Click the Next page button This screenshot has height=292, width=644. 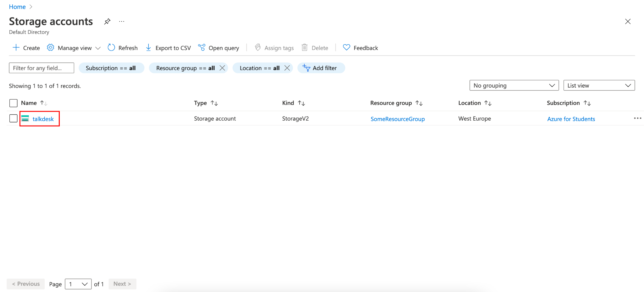(x=122, y=284)
